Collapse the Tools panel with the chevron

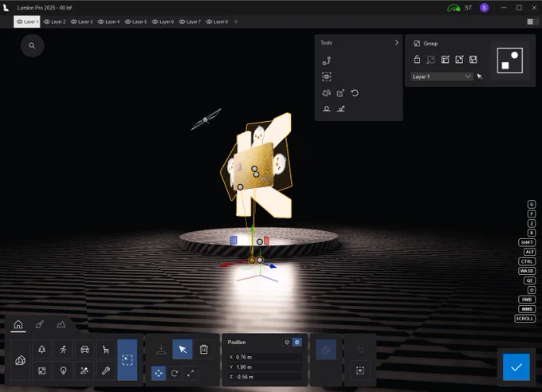click(396, 42)
